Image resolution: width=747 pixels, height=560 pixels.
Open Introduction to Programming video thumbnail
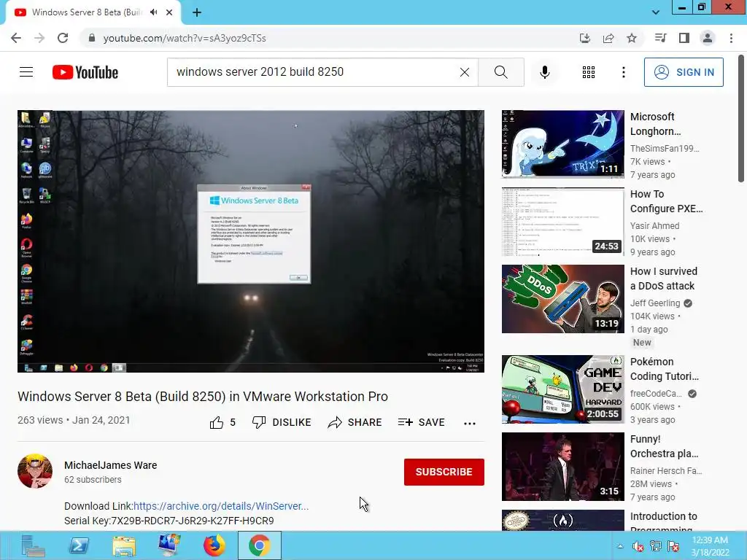click(x=562, y=520)
